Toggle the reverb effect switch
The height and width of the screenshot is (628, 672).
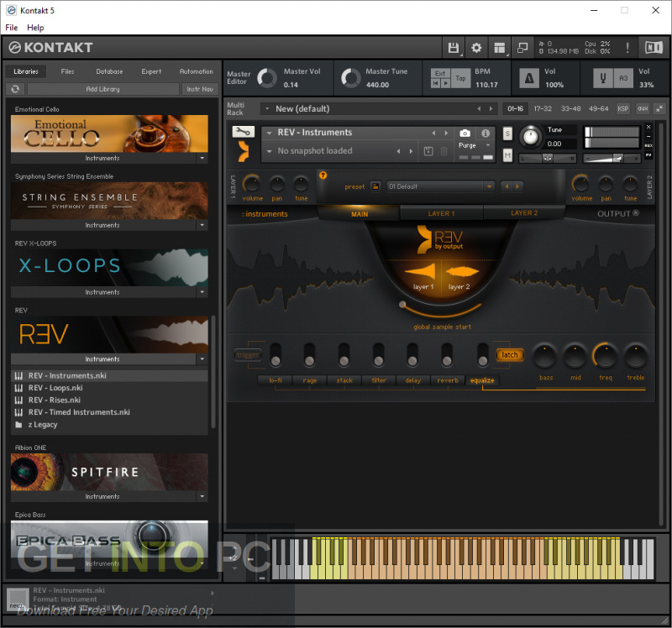click(x=447, y=354)
